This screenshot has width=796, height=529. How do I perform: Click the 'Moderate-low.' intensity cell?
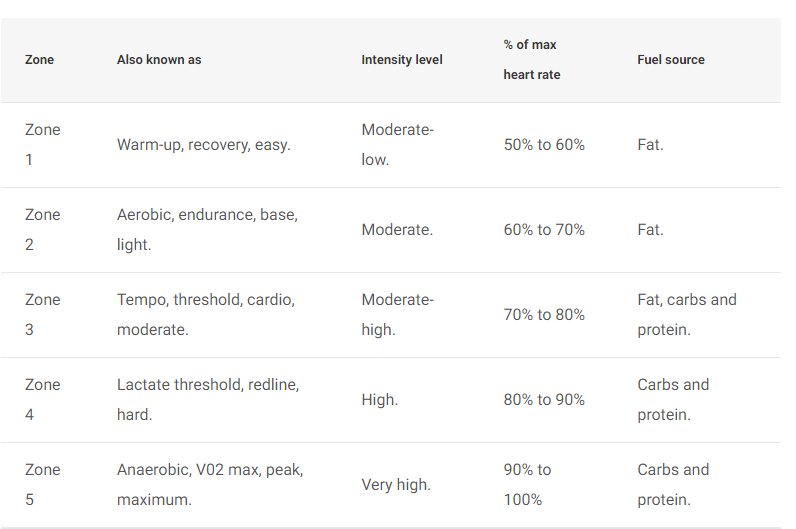coord(397,145)
